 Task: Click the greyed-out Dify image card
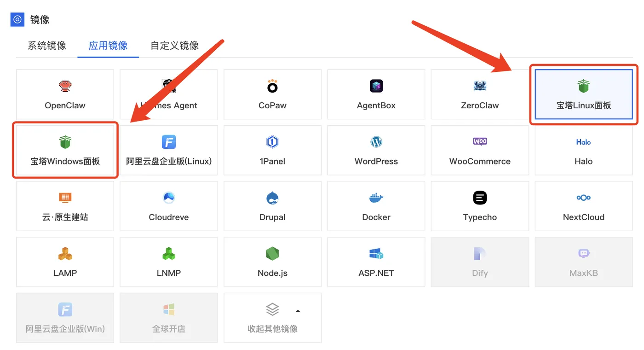pos(480,262)
